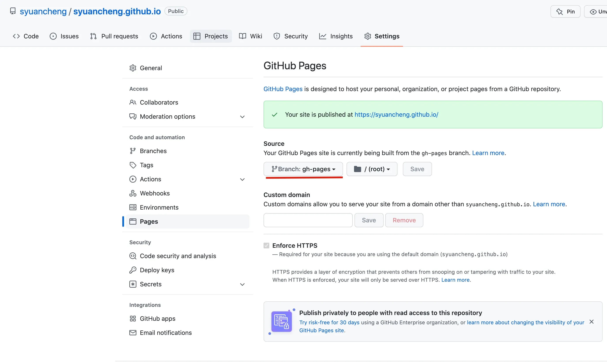Click the Collaborators people icon
This screenshot has width=607, height=364.
133,102
